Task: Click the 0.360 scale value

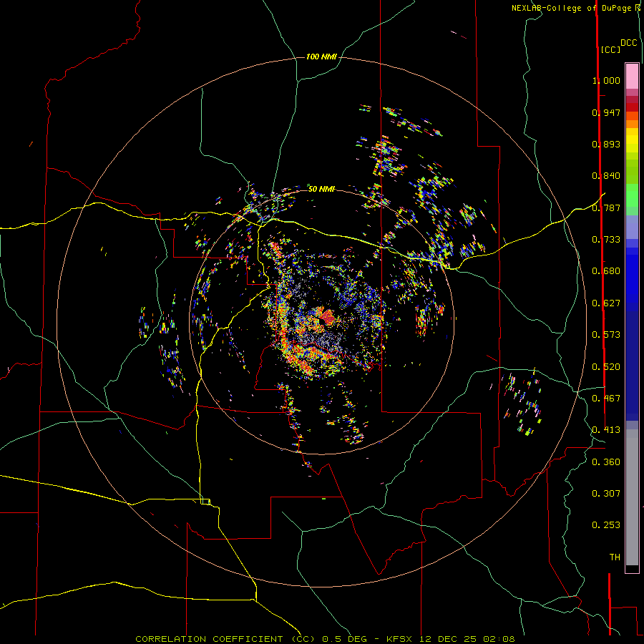Action: [606, 462]
